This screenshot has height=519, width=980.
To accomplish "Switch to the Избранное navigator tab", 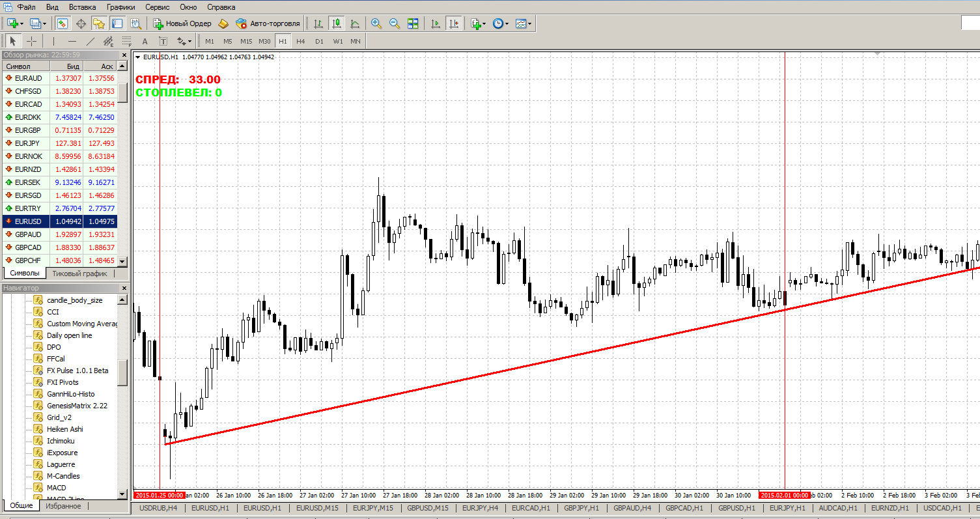I will 63,506.
